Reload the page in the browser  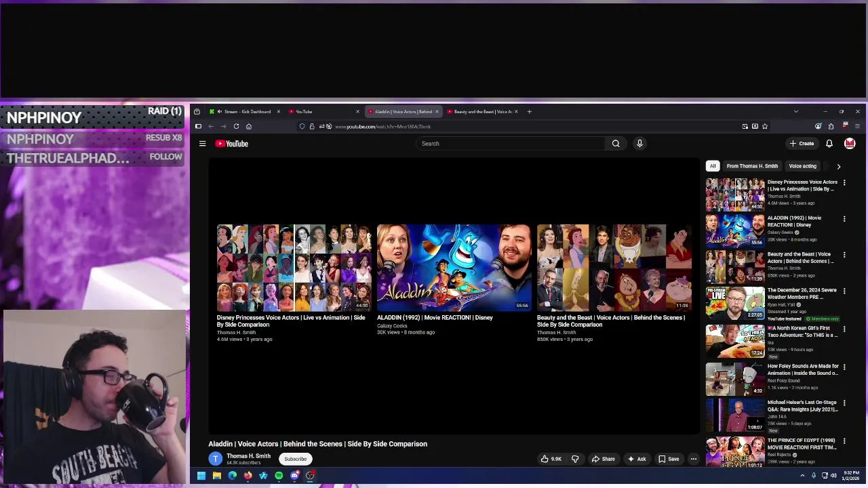236,126
